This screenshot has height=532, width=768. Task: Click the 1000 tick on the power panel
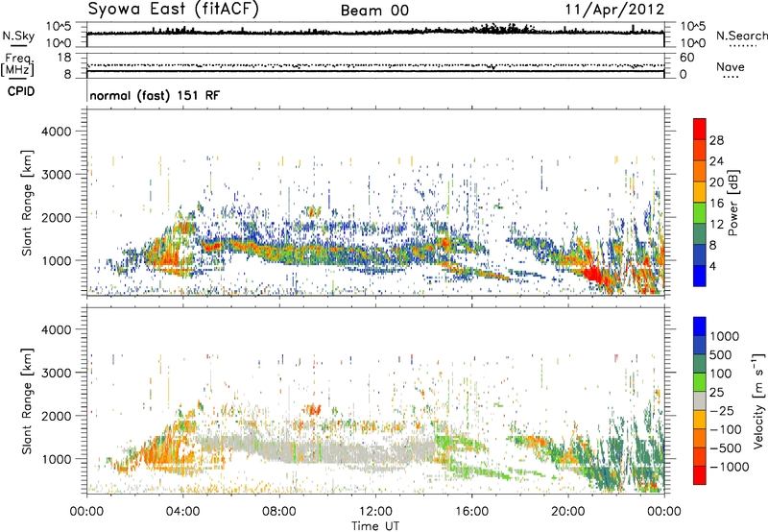[x=57, y=260]
